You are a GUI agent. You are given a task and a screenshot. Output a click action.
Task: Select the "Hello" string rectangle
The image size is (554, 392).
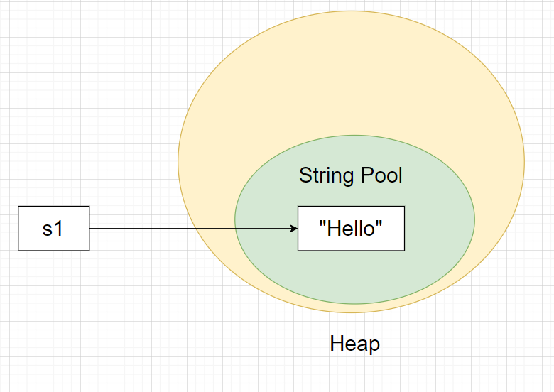coord(351,229)
